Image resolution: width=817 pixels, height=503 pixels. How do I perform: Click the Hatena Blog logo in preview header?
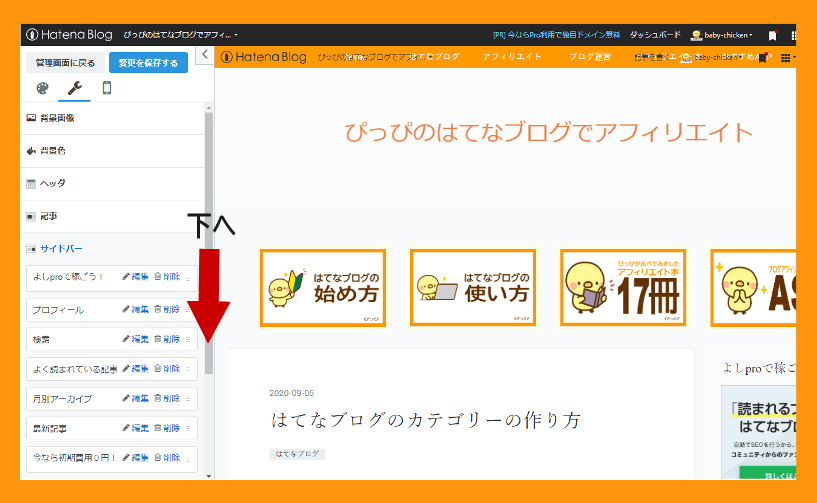264,57
